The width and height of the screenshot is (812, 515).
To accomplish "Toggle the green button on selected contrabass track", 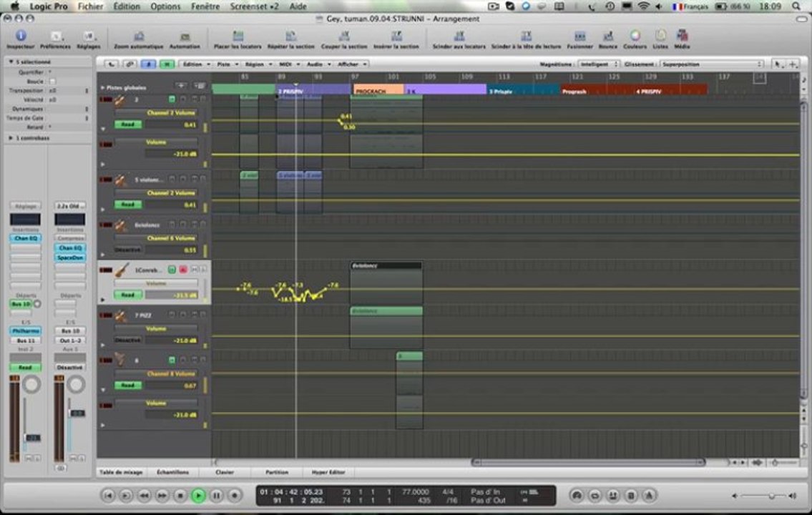I will (172, 270).
